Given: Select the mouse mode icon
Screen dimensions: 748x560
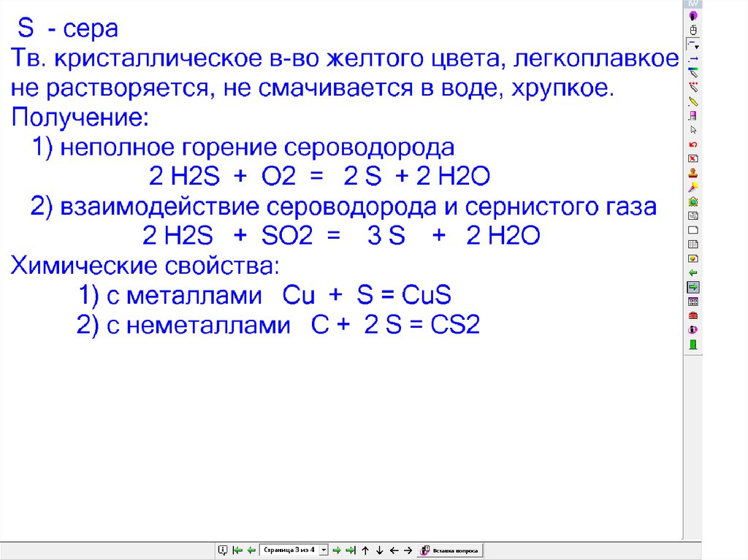Looking at the screenshot, I should 693,30.
